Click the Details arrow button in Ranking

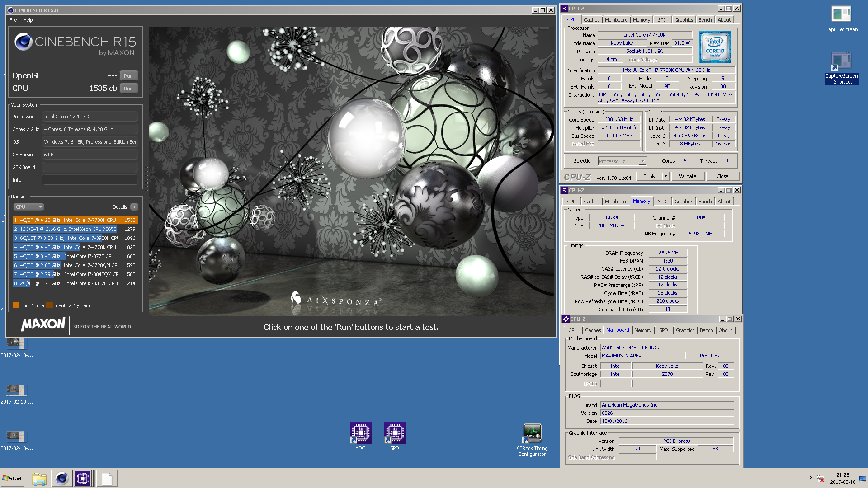(x=134, y=207)
